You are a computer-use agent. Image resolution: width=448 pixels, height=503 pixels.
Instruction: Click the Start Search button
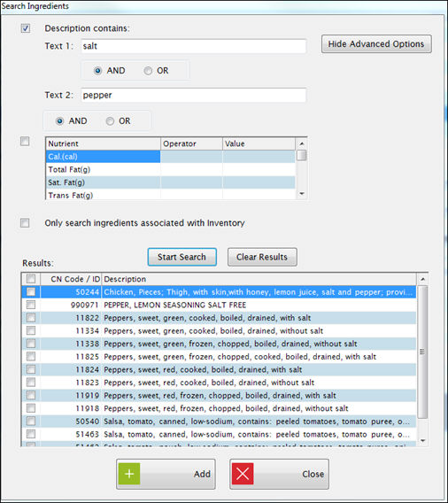[x=182, y=257]
